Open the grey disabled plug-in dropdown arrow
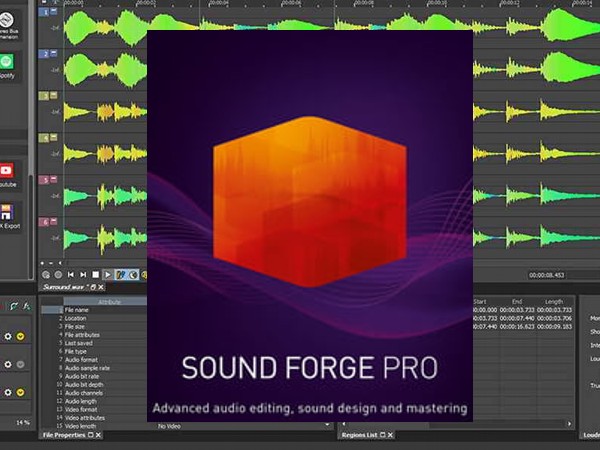Viewport: 600px width, 450px height. pos(20,364)
